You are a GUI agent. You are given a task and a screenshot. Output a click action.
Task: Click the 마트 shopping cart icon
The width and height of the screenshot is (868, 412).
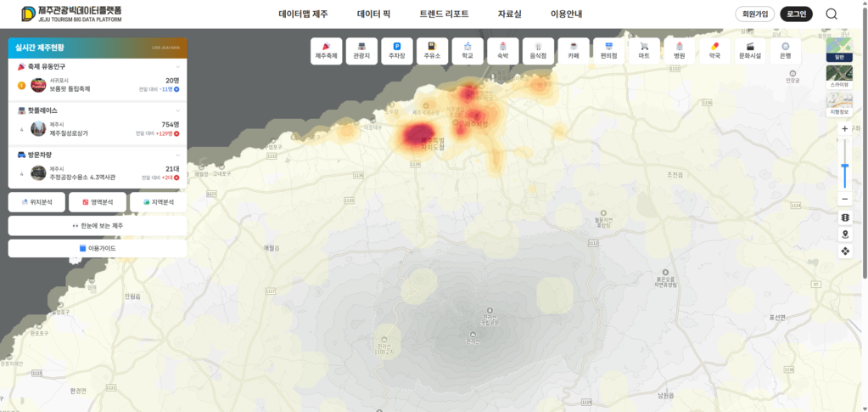pyautogui.click(x=644, y=51)
